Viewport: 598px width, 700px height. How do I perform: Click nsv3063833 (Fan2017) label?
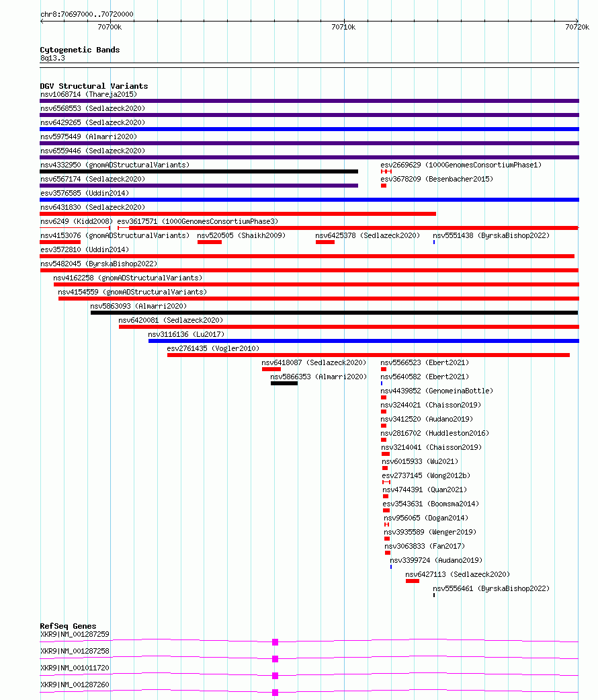425,547
